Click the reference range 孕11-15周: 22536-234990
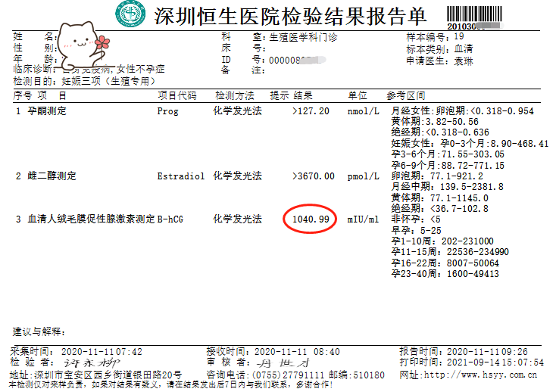 coord(450,252)
